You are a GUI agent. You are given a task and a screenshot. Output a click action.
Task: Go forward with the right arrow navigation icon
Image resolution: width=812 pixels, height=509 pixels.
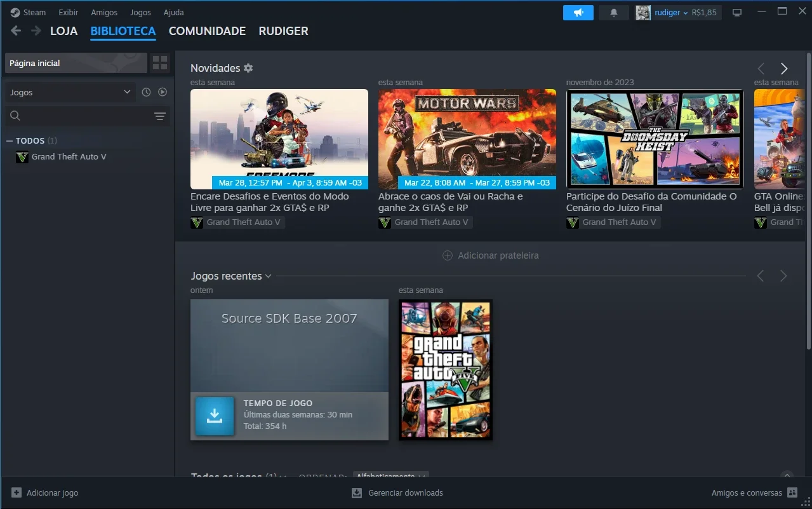pyautogui.click(x=36, y=31)
